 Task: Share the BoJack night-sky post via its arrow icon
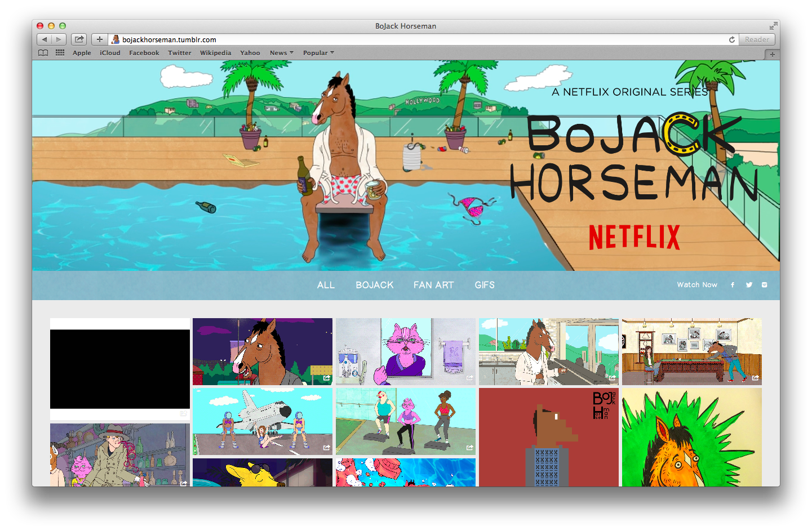[x=326, y=378]
